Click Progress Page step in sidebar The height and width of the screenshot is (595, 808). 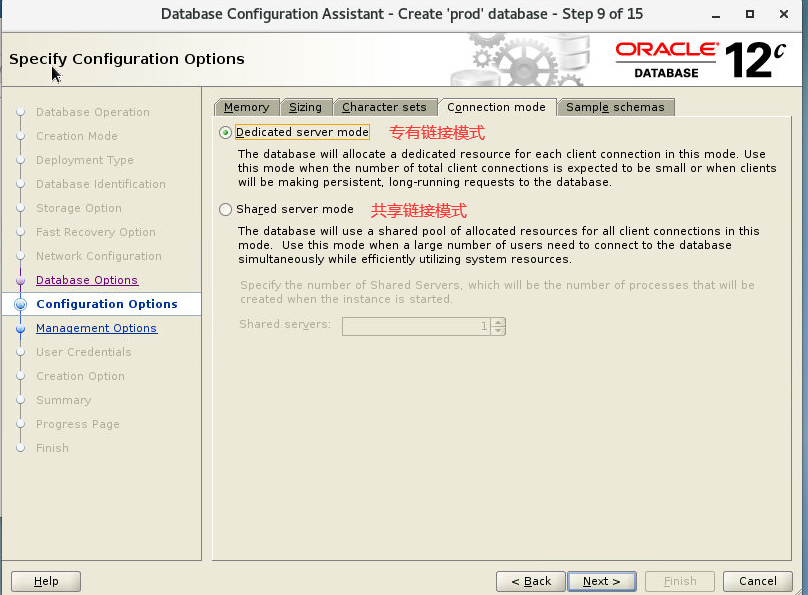[78, 424]
